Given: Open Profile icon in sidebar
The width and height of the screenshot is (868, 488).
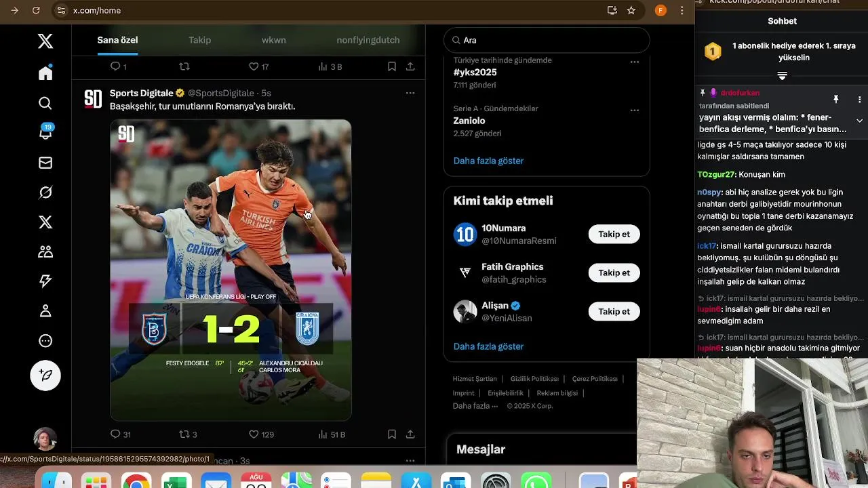Looking at the screenshot, I should tap(45, 311).
